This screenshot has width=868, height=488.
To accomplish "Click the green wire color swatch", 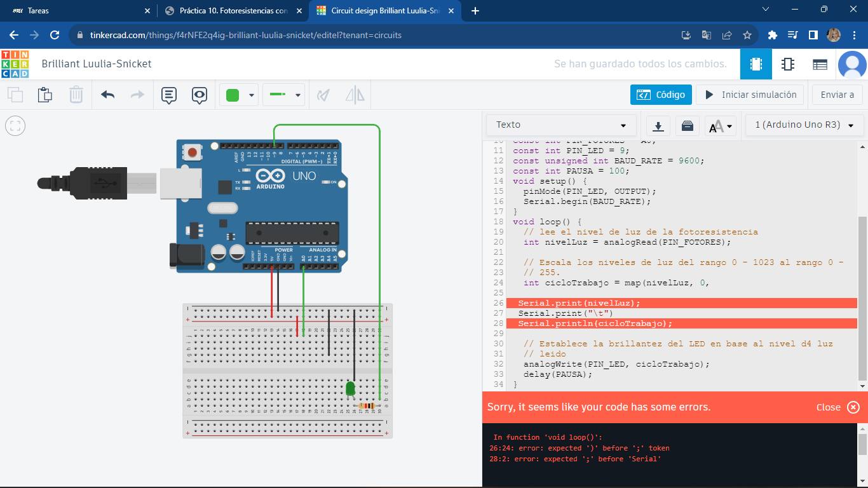I will point(233,95).
